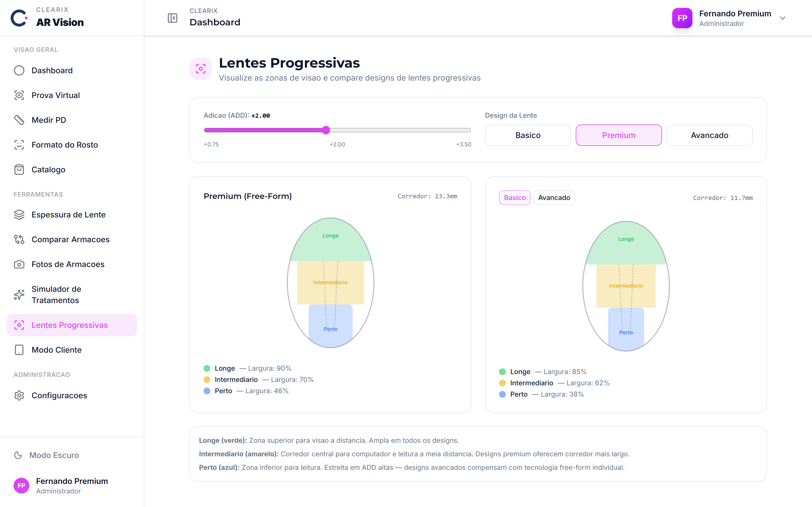Switch comparison to Avancado tab

coord(554,197)
